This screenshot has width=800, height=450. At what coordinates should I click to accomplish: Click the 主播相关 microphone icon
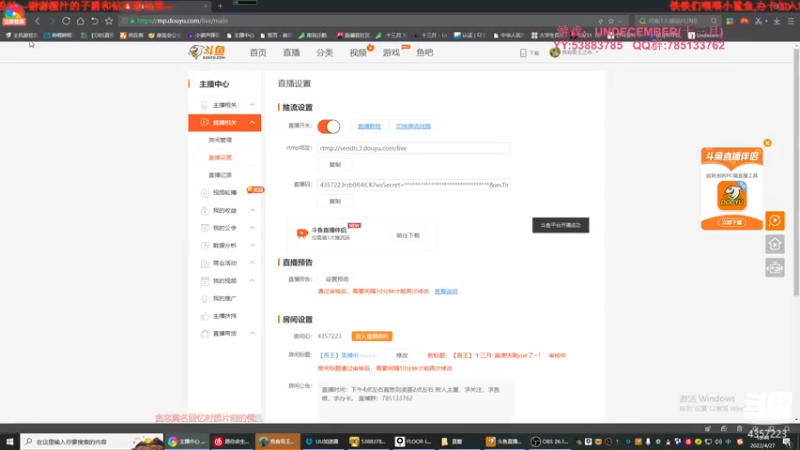coord(204,105)
